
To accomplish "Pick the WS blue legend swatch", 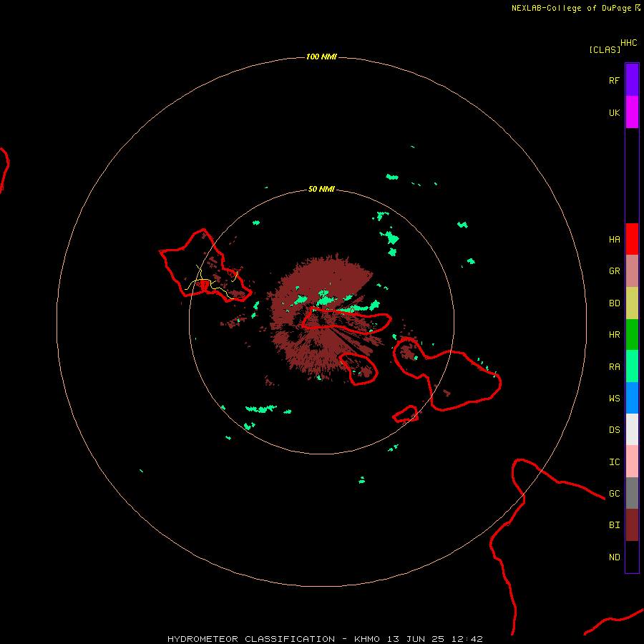I will [x=632, y=398].
